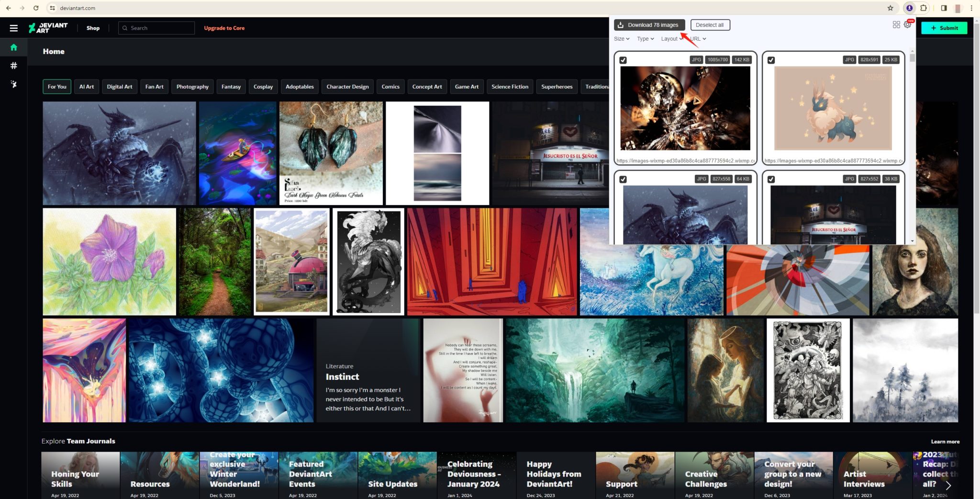Select the AI Art category tab
Viewport: 980px width, 499px height.
pos(86,87)
